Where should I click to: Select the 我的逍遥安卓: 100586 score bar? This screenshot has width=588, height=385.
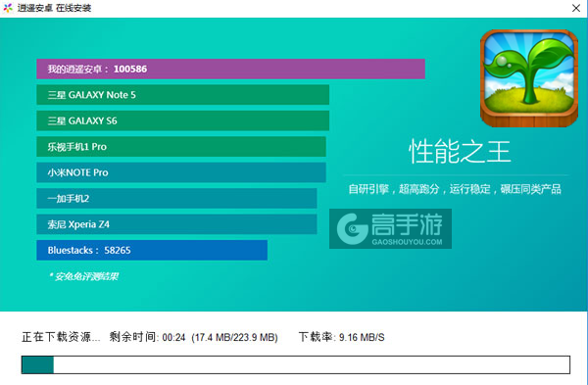coord(230,69)
